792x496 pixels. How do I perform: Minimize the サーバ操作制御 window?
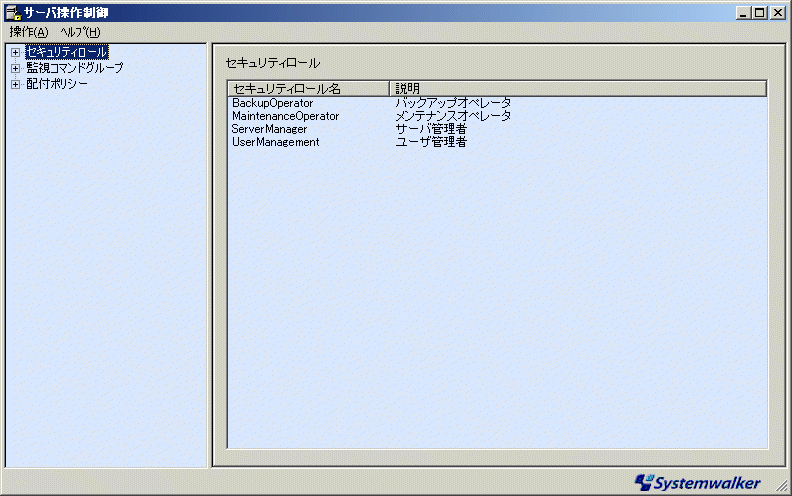point(743,13)
